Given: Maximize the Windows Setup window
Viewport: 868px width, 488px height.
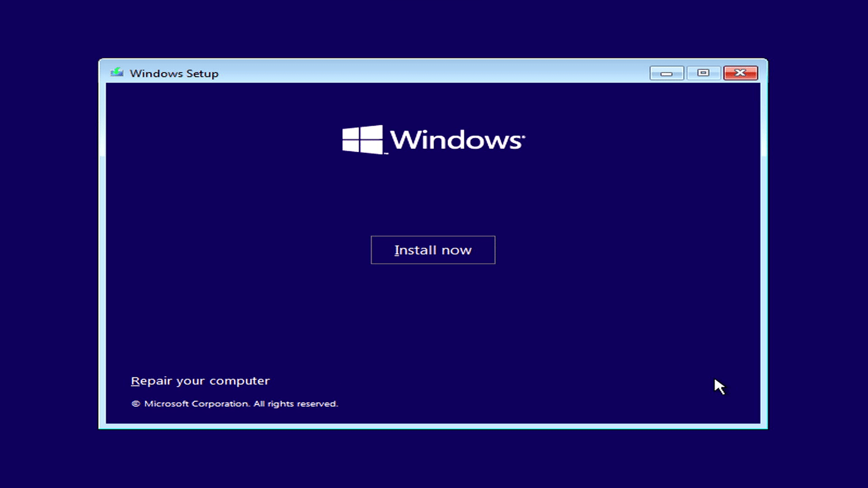Looking at the screenshot, I should [703, 73].
